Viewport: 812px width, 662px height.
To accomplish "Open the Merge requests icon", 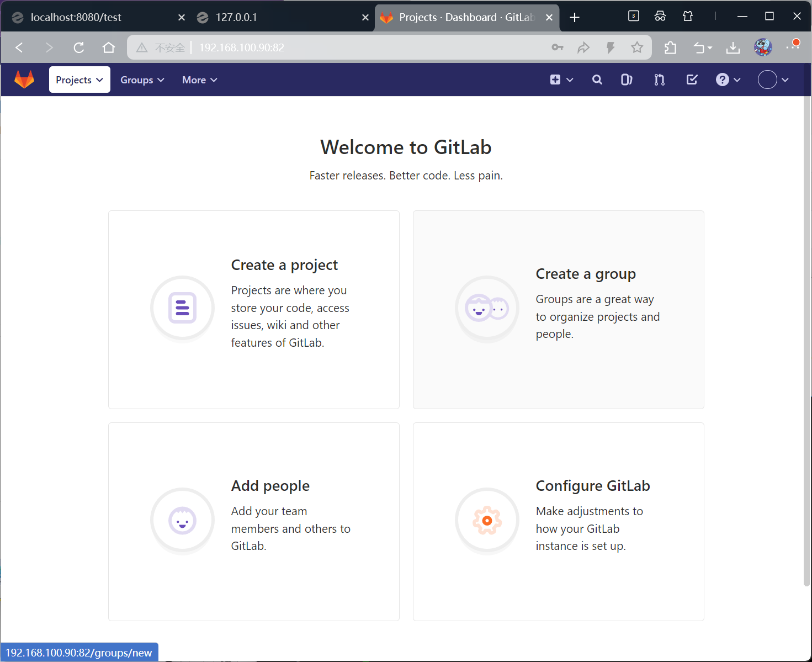I will tap(659, 80).
